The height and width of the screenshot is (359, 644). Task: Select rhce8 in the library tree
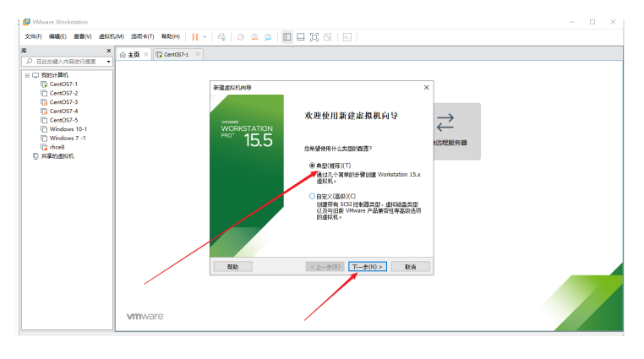pyautogui.click(x=57, y=147)
